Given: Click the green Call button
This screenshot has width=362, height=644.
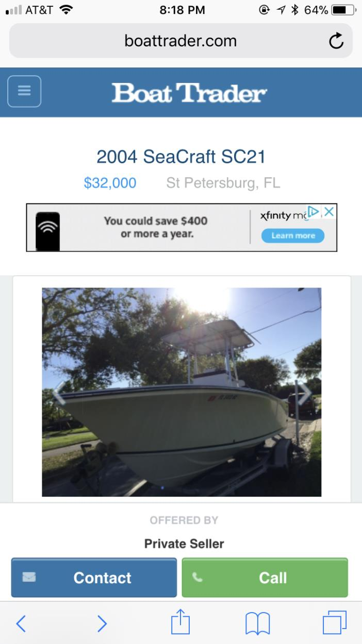Looking at the screenshot, I should click(x=265, y=578).
